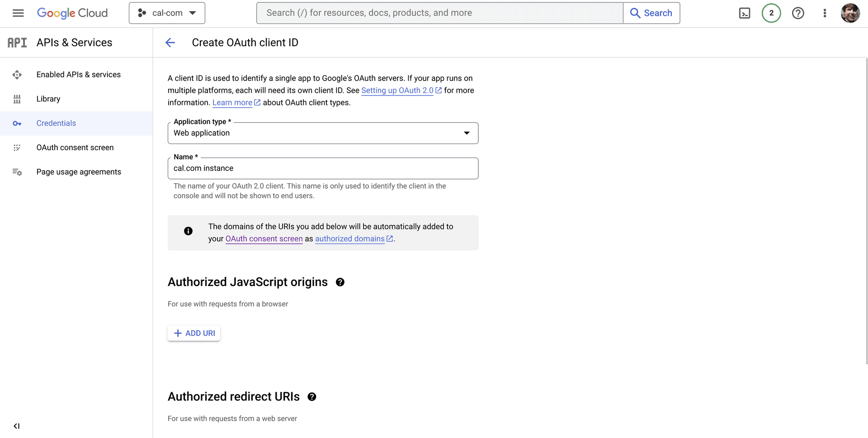Image resolution: width=868 pixels, height=438 pixels.
Task: Open Page usage agreements
Action: 79,172
